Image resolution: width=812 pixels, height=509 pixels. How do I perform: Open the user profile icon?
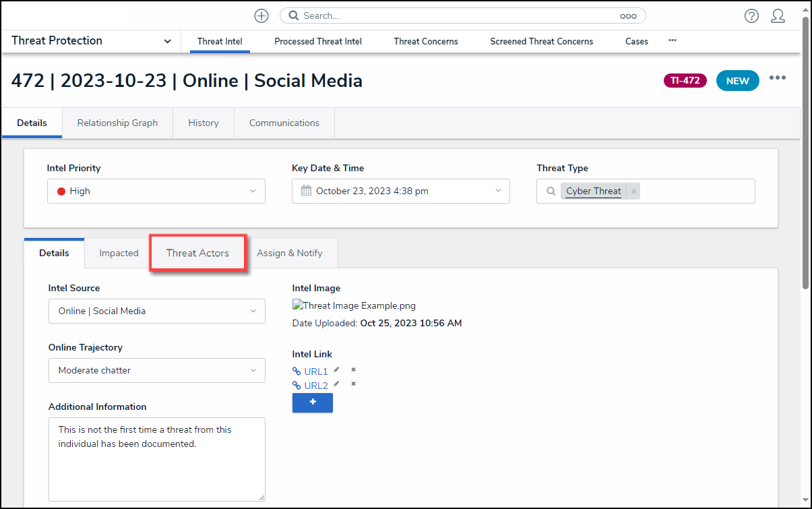[x=778, y=16]
